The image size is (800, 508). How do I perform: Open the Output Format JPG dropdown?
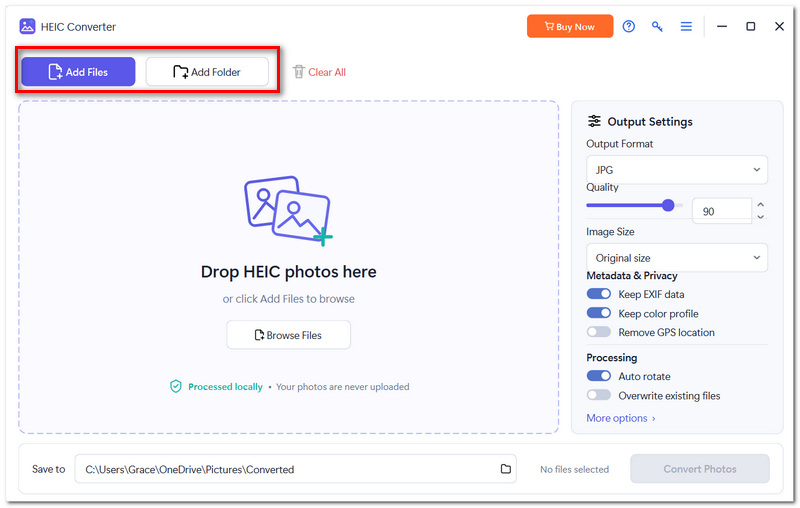tap(677, 170)
